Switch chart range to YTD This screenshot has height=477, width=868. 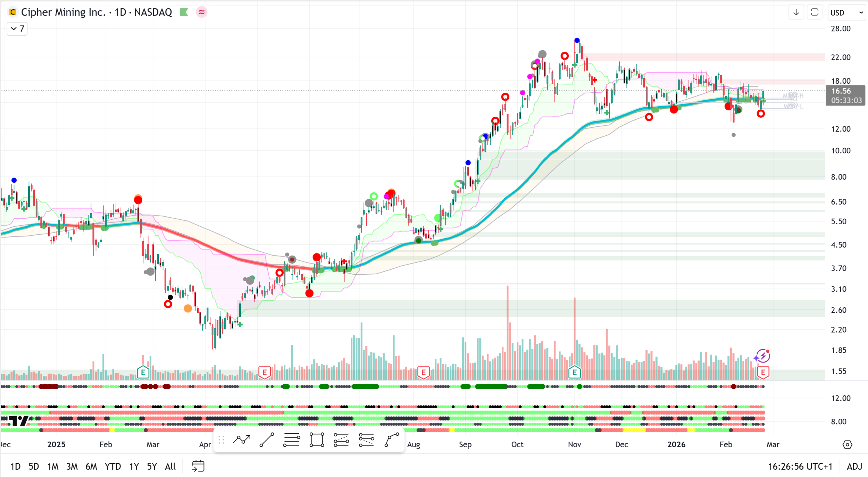click(x=112, y=466)
